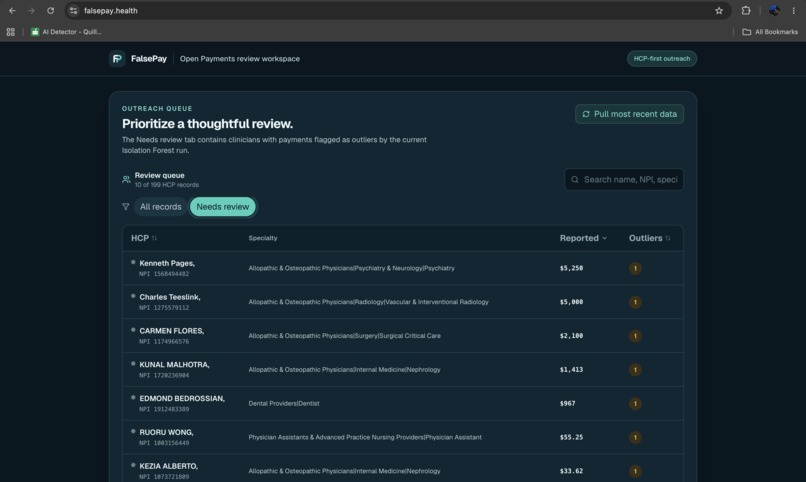Click the $2,100 reported amount
The image size is (806, 482).
click(x=571, y=336)
